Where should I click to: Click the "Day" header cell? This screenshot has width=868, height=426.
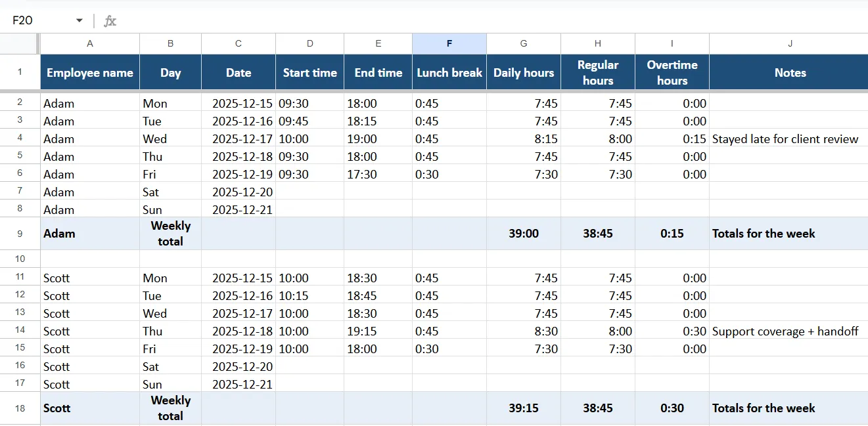[171, 72]
